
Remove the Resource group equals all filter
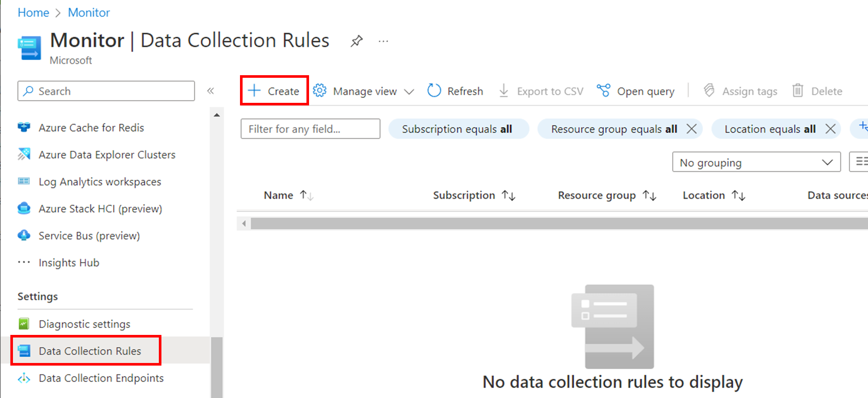(692, 128)
